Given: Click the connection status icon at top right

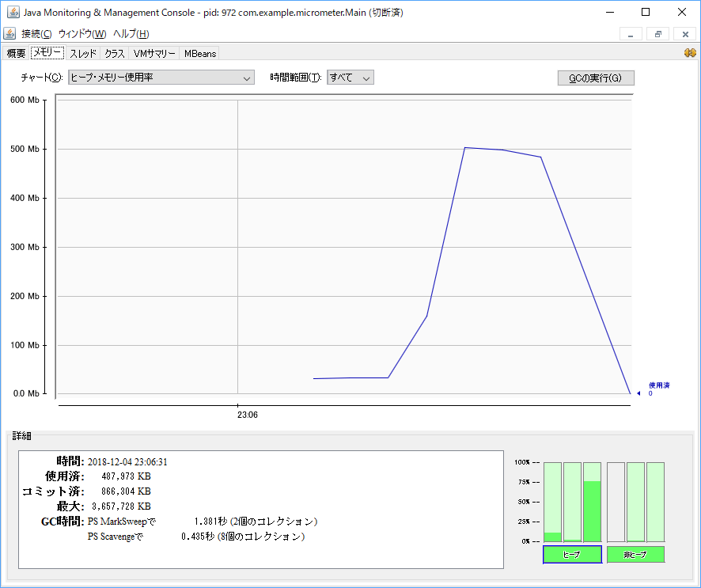Looking at the screenshot, I should (x=689, y=53).
